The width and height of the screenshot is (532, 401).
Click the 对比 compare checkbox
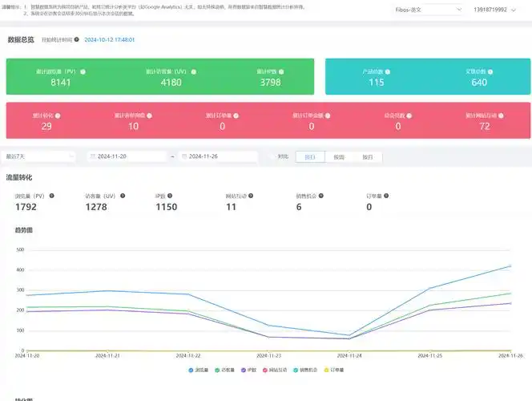click(272, 157)
